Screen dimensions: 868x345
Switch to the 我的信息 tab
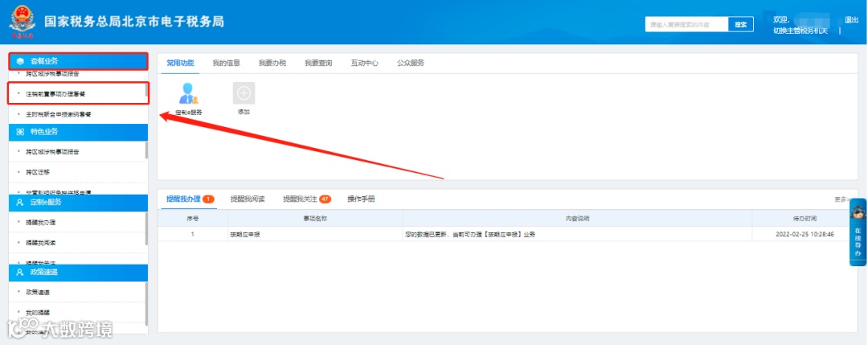tap(227, 63)
